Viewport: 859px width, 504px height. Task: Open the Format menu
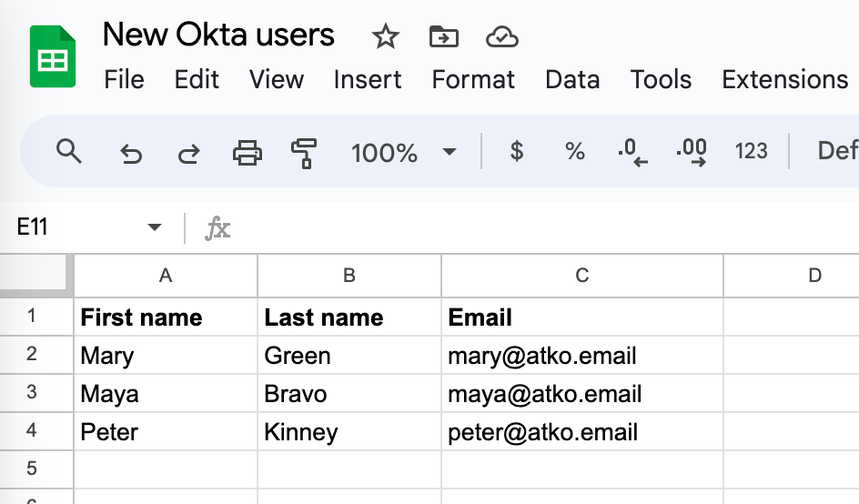(473, 80)
